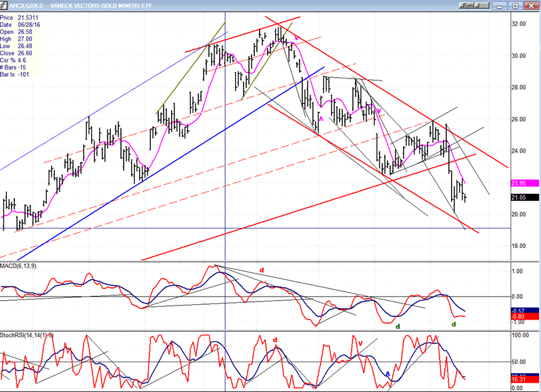Click the 28.00 price axis label
Image resolution: width=541 pixels, height=392 pixels.
coord(519,88)
